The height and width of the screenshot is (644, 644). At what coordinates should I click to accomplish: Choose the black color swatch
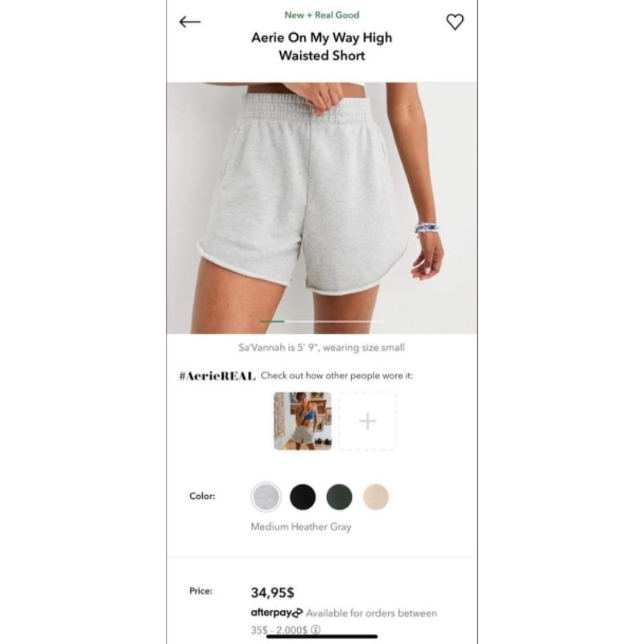(x=303, y=497)
